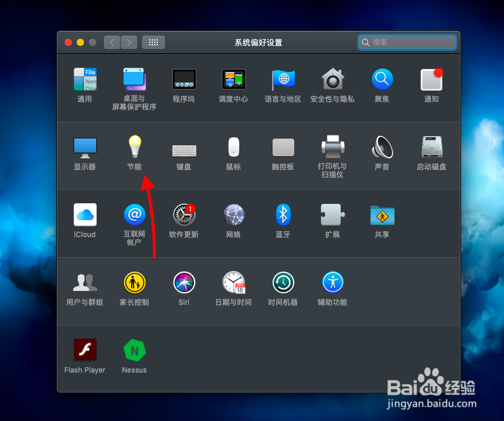Image resolution: width=504 pixels, height=421 pixels.
Task: Open the 聚焦 Spotlight pane
Action: tap(382, 79)
